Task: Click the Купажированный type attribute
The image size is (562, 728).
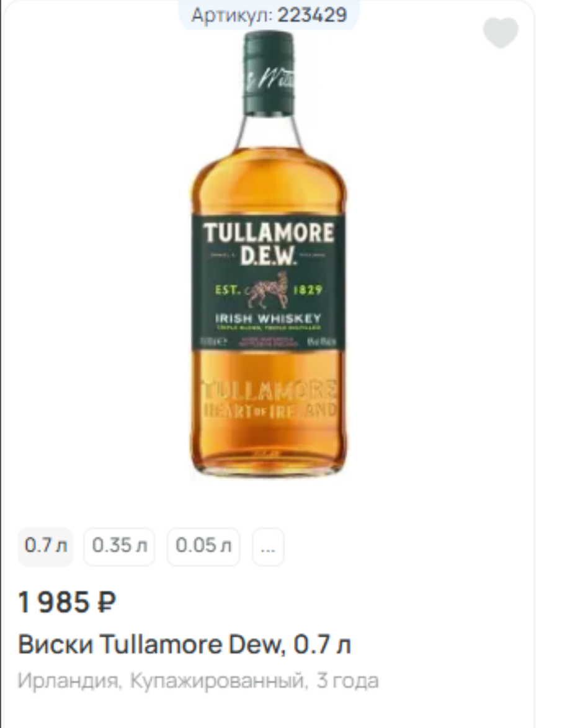Action: click(218, 681)
